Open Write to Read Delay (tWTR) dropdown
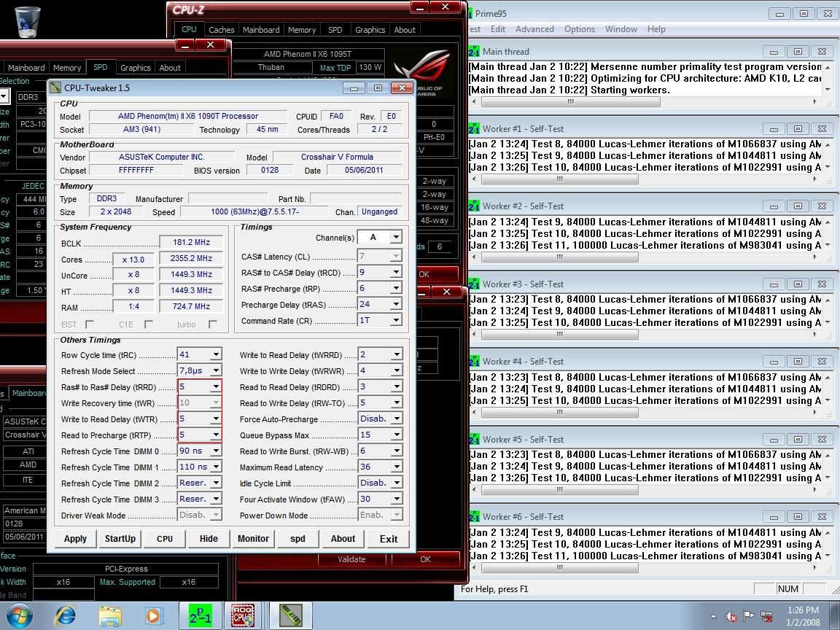The width and height of the screenshot is (840, 630). 215,419
